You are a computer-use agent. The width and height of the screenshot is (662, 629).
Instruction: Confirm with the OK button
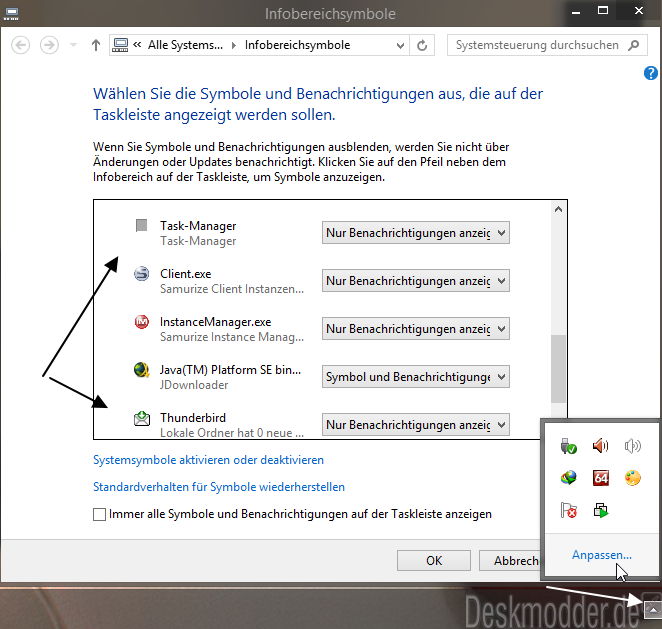coord(434,561)
